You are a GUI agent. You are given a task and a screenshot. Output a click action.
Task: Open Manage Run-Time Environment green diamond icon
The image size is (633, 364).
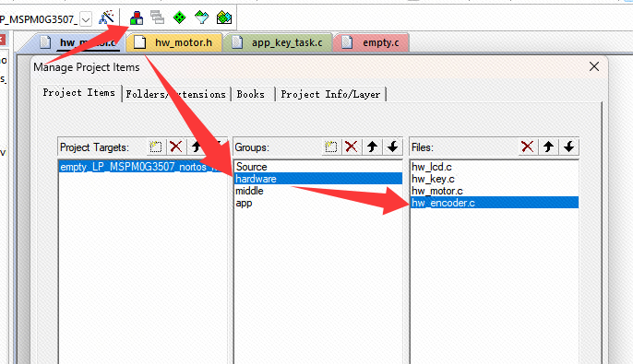tap(179, 18)
